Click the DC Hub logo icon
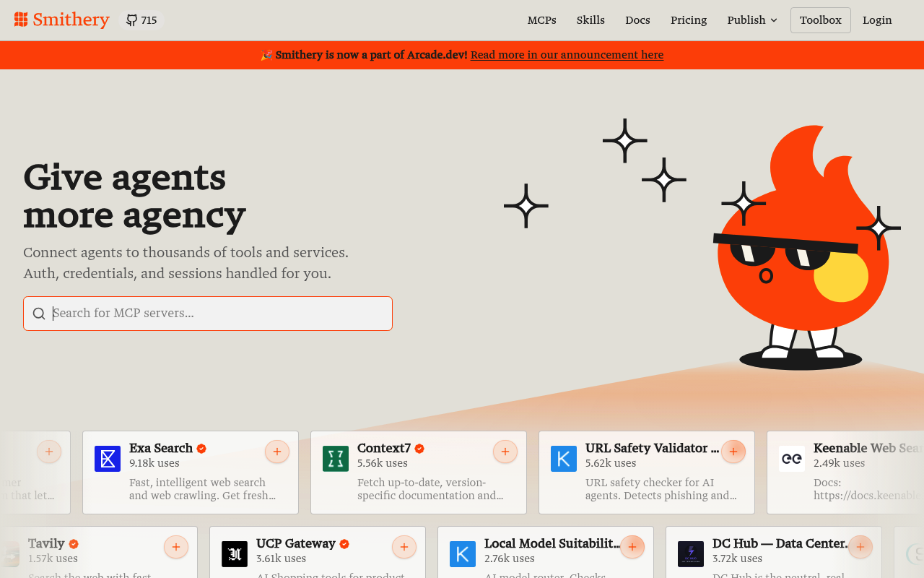Viewport: 924px width, 578px height. (x=691, y=554)
